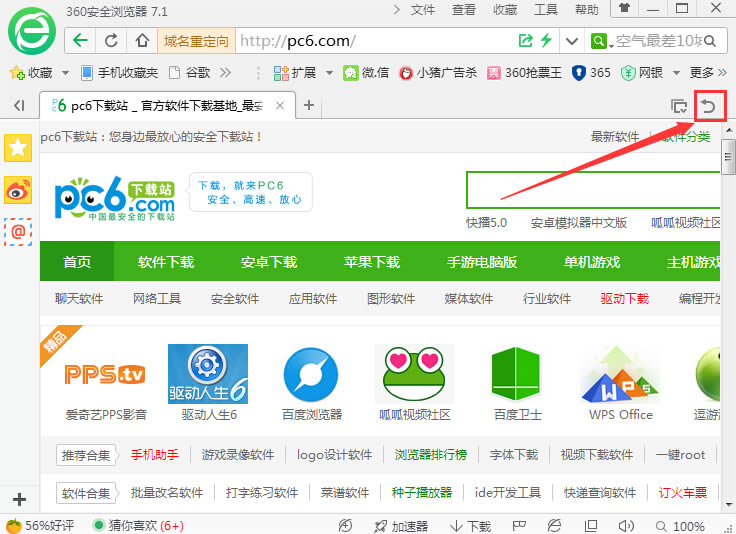736x534 pixels.
Task: Show 更多 extensions
Action: tap(707, 73)
